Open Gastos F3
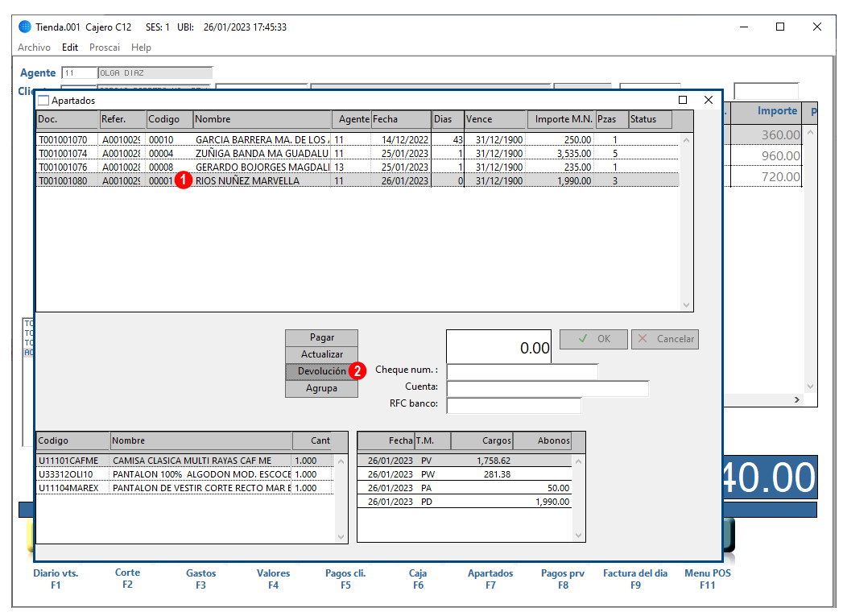Image resolution: width=843 pixels, height=616 pixels. [201, 579]
